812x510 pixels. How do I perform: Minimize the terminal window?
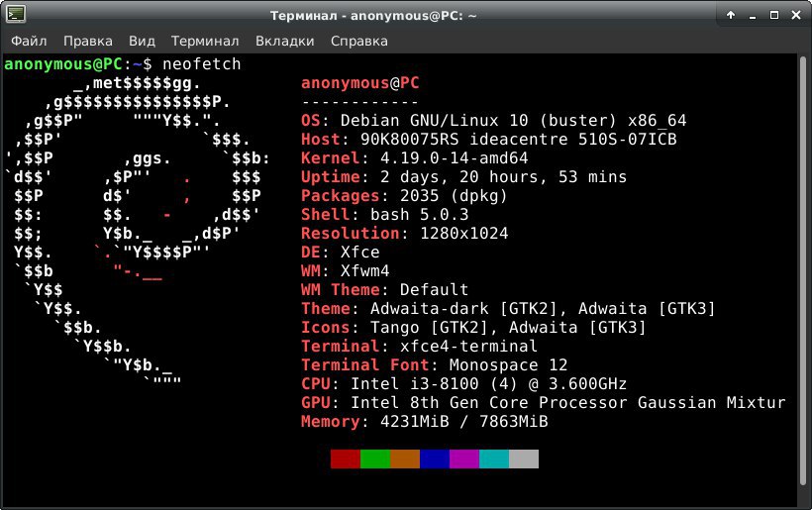point(753,16)
